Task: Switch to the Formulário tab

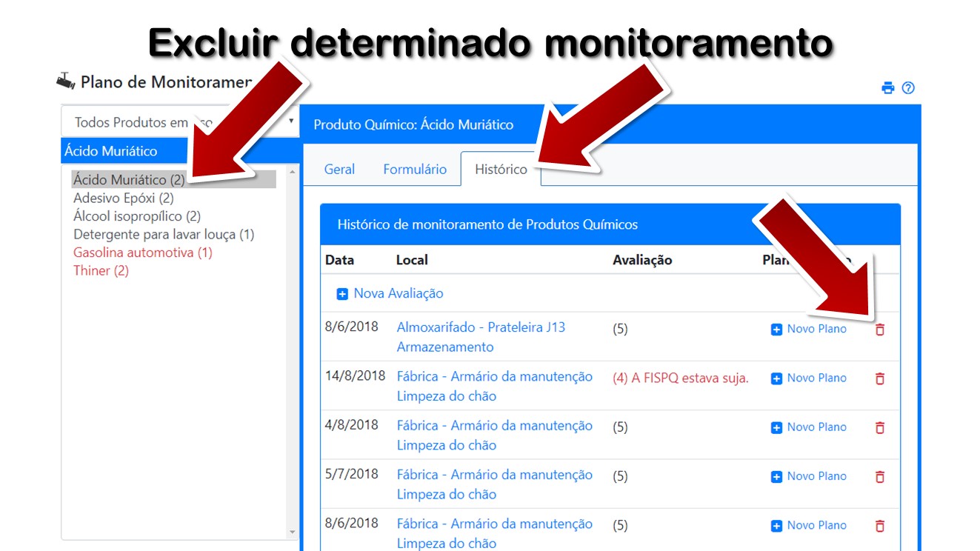Action: [x=415, y=169]
